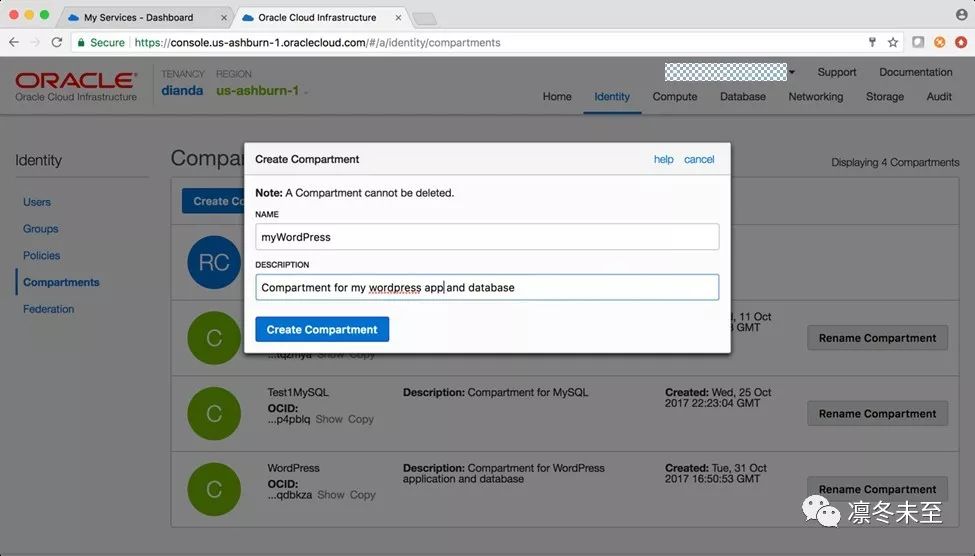Rename the Test1MySQL compartment
The height and width of the screenshot is (556, 975).
[877, 414]
